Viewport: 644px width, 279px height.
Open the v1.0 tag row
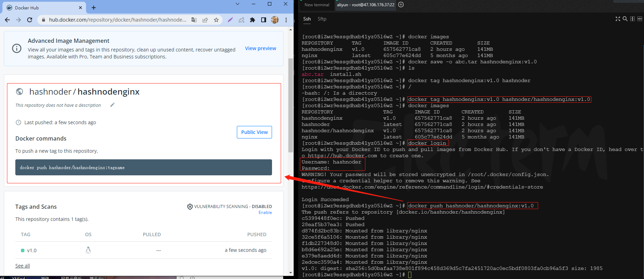click(143, 250)
